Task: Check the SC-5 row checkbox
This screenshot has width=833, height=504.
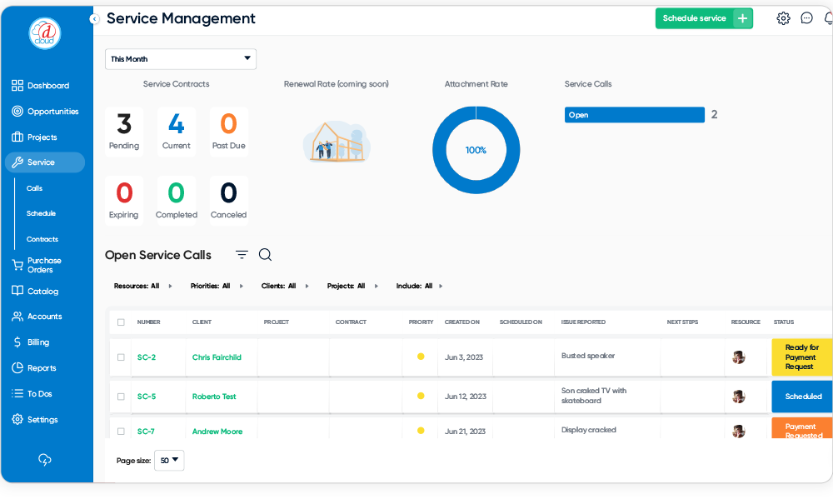Action: click(x=121, y=397)
